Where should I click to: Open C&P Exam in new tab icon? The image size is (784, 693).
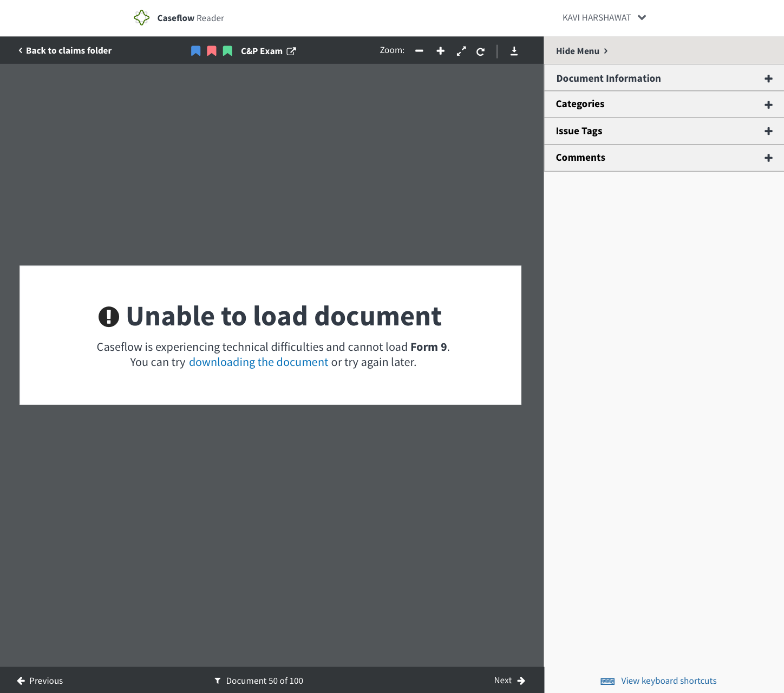coord(291,51)
